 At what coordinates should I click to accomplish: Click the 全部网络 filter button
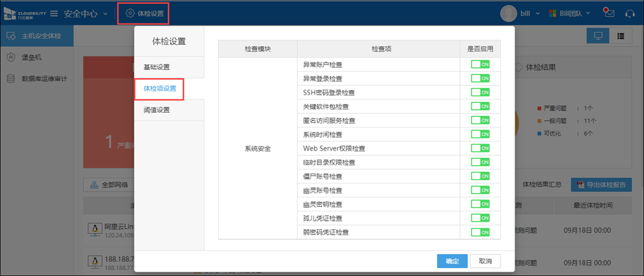point(109,185)
